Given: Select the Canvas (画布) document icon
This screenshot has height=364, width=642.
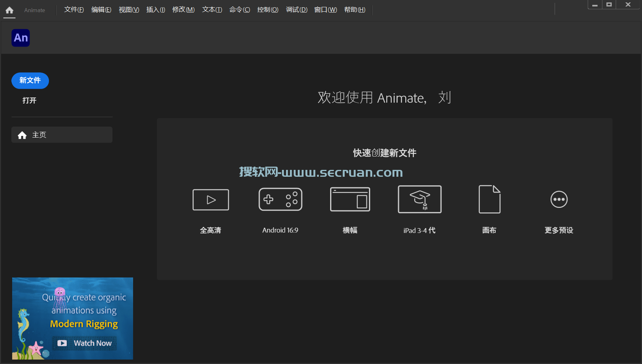Looking at the screenshot, I should pyautogui.click(x=489, y=199).
